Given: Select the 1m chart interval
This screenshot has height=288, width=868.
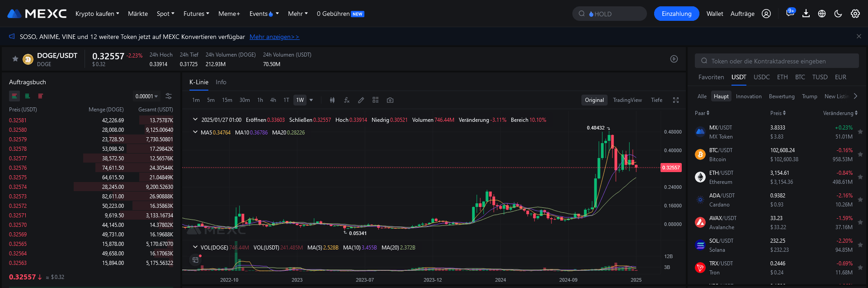Looking at the screenshot, I should click(x=196, y=100).
